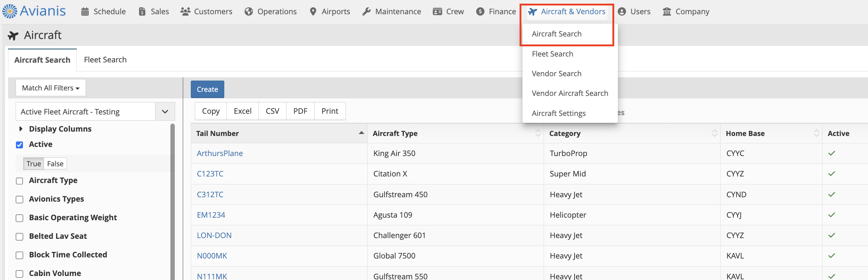Enable the Cabin Volume filter checkbox
The image size is (868, 280).
point(20,274)
